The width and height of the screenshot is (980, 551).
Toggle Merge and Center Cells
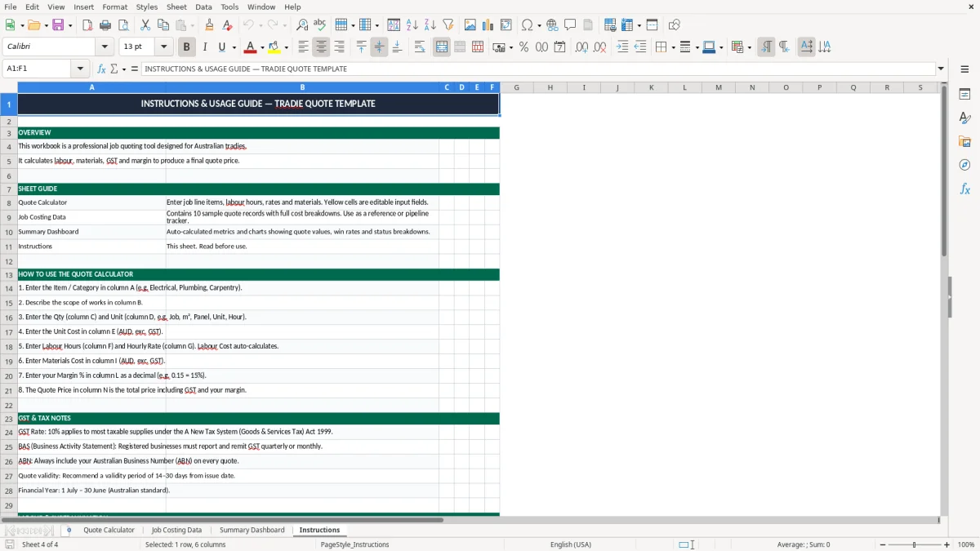442,47
